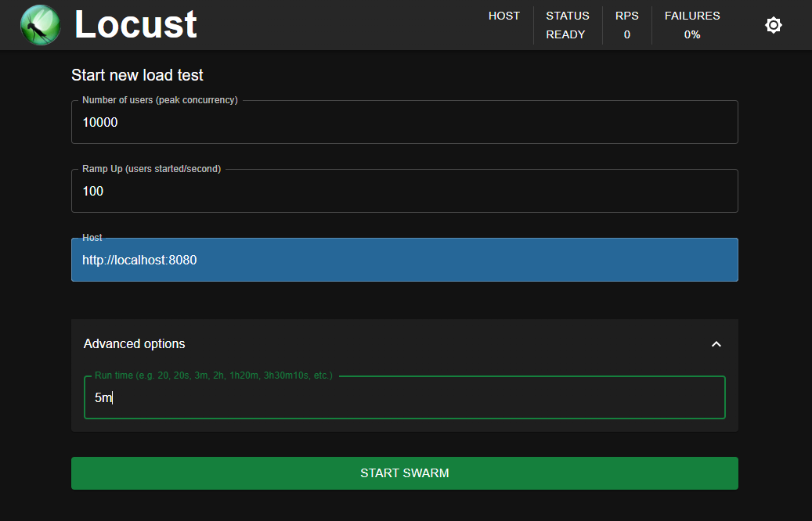Toggle the dark mode sun icon
Image resolution: width=812 pixels, height=521 pixels.
(x=773, y=25)
